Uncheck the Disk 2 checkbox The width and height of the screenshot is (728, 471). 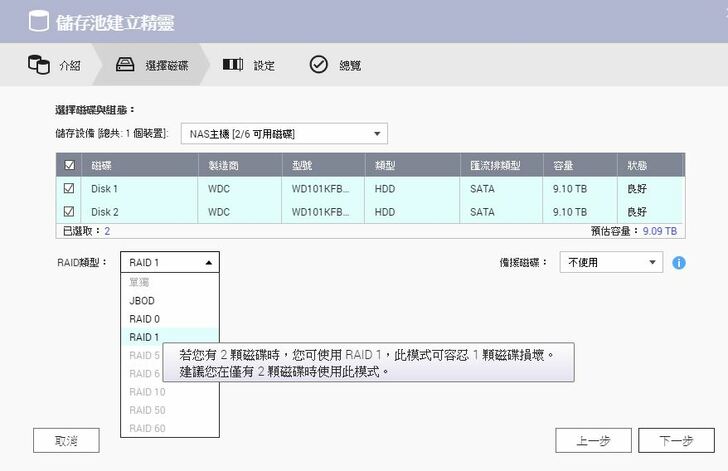coord(68,212)
